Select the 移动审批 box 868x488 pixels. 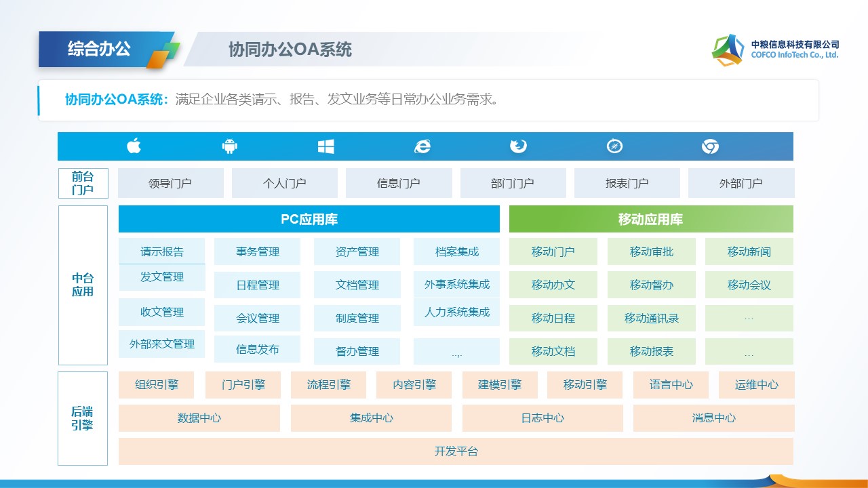pos(651,251)
